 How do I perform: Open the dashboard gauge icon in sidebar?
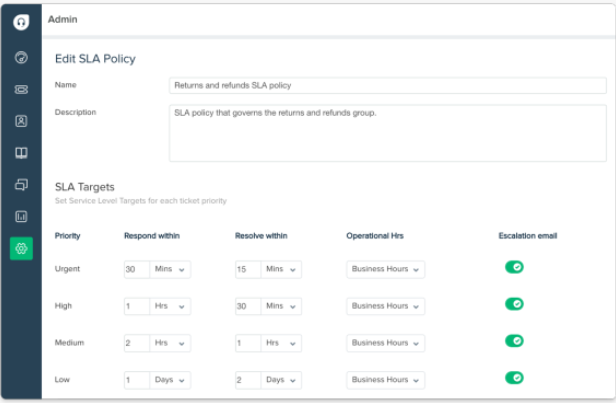pyautogui.click(x=21, y=58)
